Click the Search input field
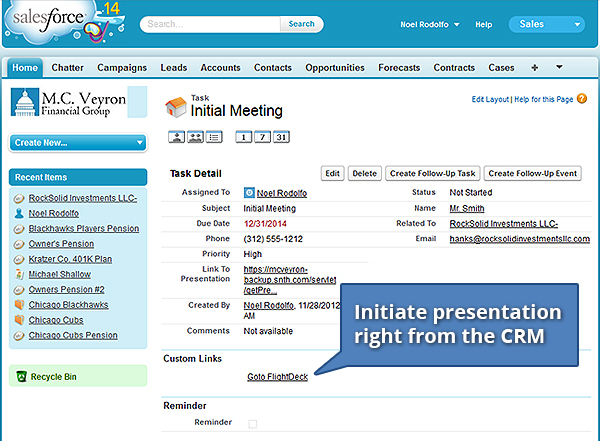The image size is (600, 441). 210,24
